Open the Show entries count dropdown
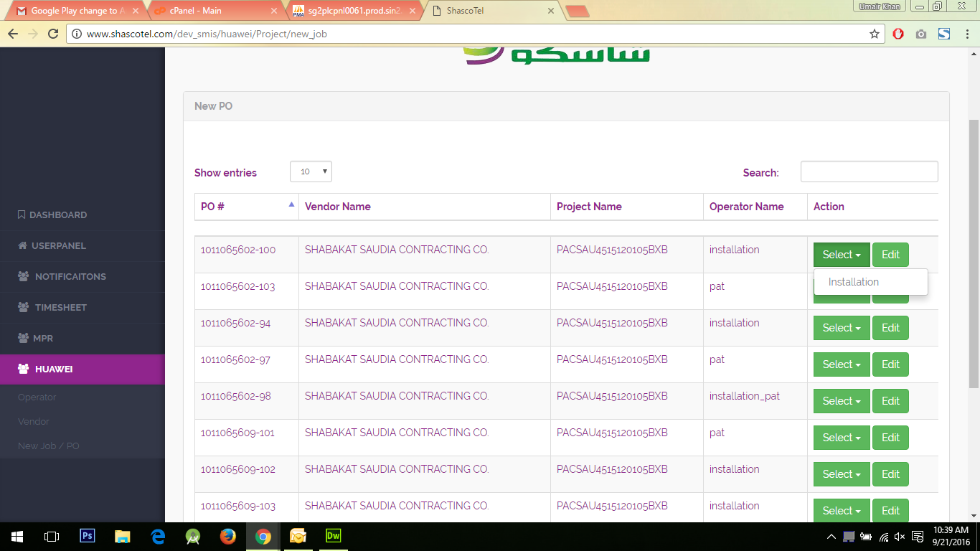 pyautogui.click(x=311, y=171)
